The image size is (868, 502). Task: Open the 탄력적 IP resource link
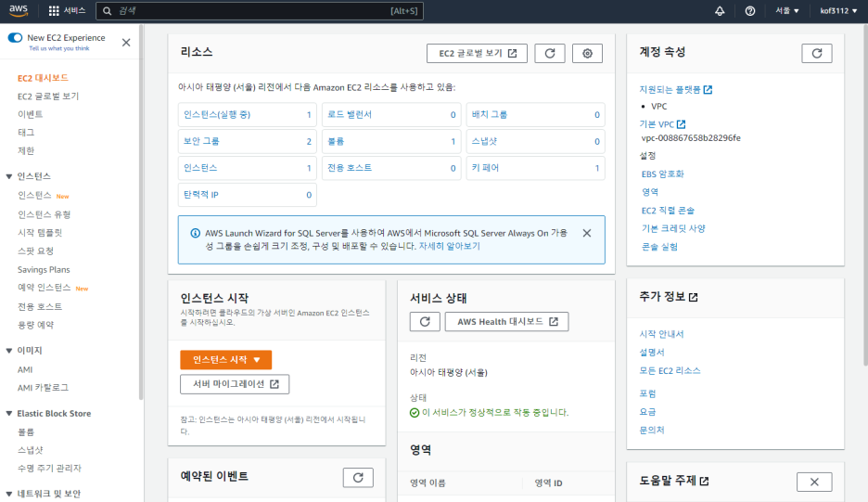(x=201, y=195)
